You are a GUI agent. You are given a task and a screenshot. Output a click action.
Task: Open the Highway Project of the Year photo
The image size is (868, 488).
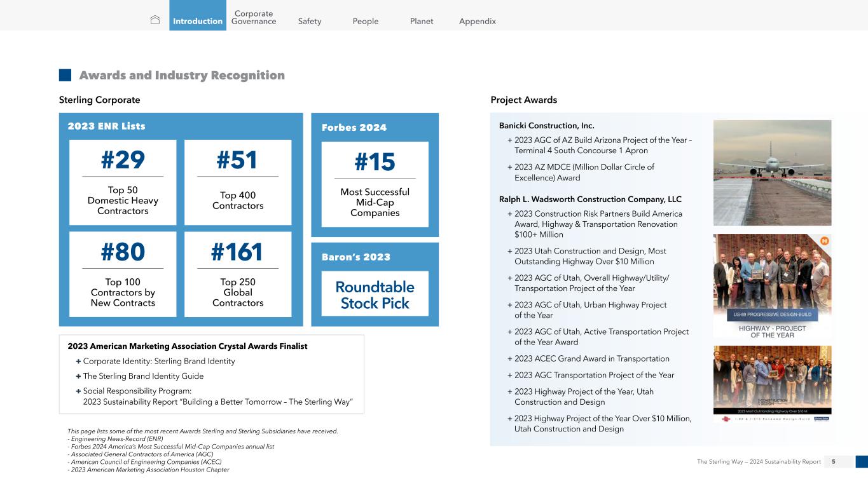[x=772, y=287]
